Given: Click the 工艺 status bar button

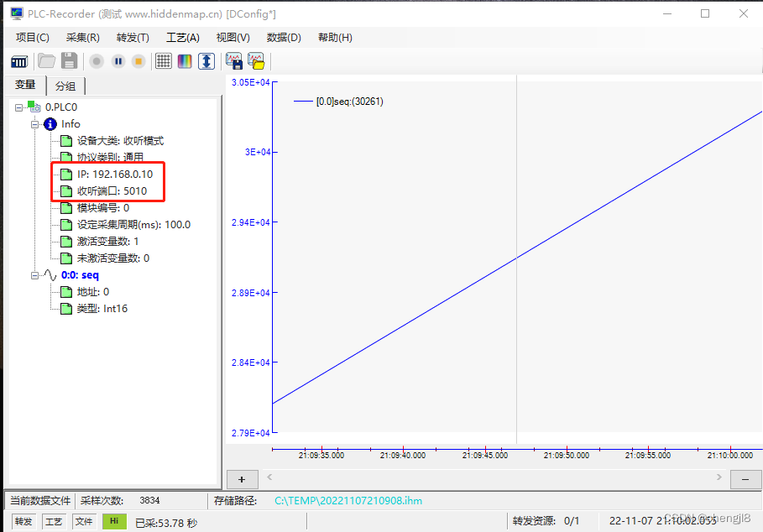Looking at the screenshot, I should click(x=54, y=522).
